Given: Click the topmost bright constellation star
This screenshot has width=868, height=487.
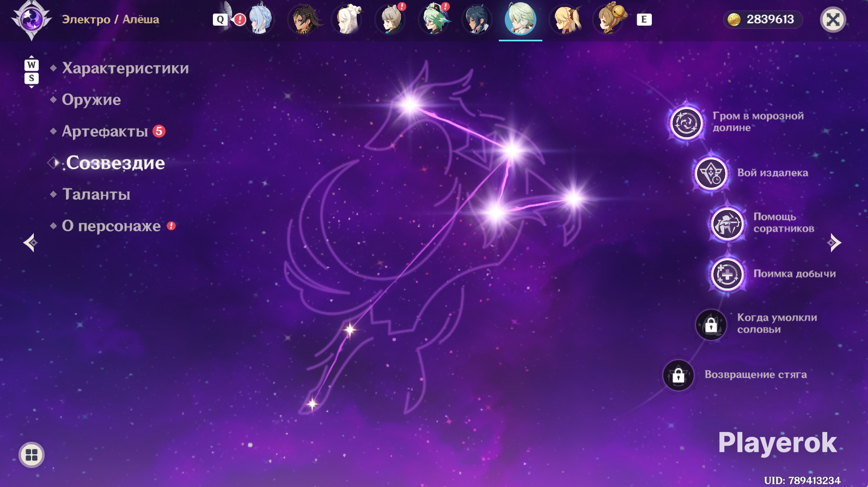Looking at the screenshot, I should pyautogui.click(x=409, y=104).
